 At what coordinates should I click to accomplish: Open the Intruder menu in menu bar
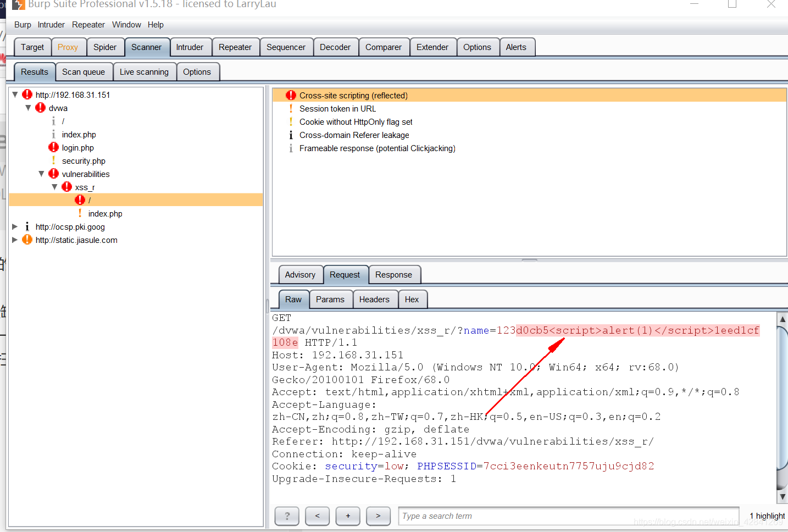pyautogui.click(x=51, y=25)
